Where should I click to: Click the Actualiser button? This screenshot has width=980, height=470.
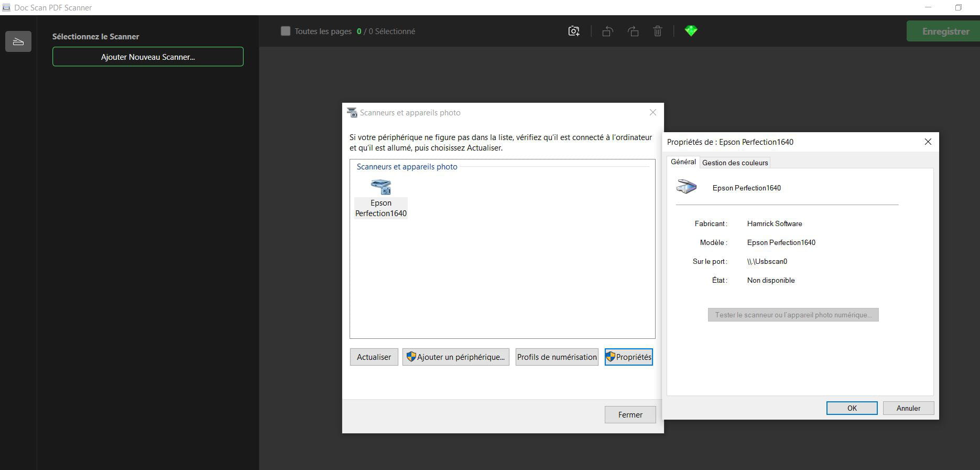(374, 357)
